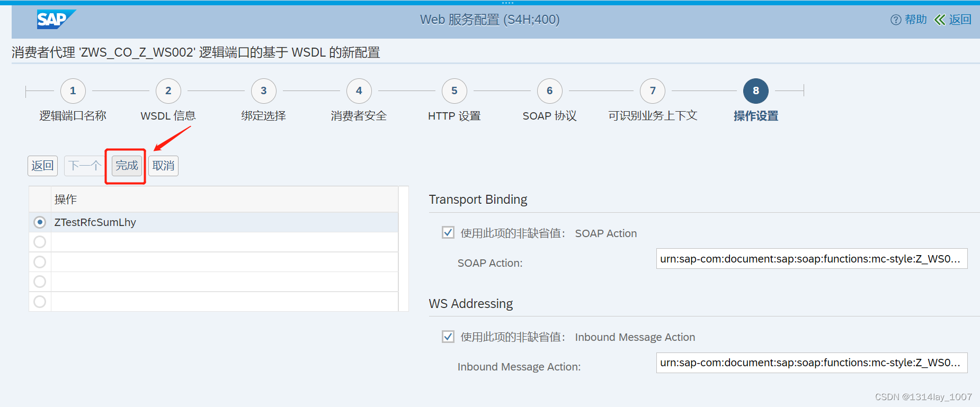Click the Transport Binding section heading

coord(478,200)
